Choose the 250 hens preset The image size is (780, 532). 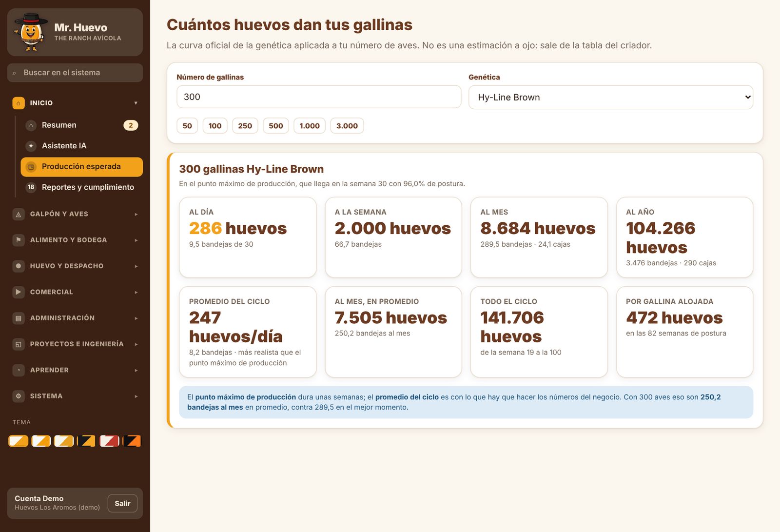tap(245, 126)
